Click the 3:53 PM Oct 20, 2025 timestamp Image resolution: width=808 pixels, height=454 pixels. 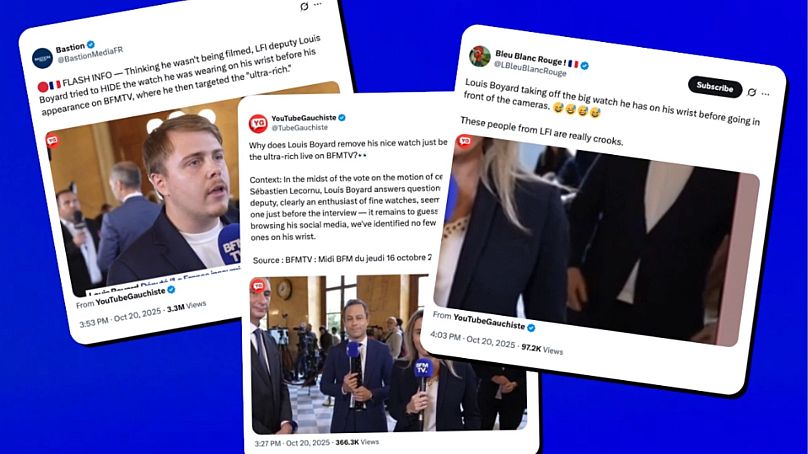(x=121, y=315)
